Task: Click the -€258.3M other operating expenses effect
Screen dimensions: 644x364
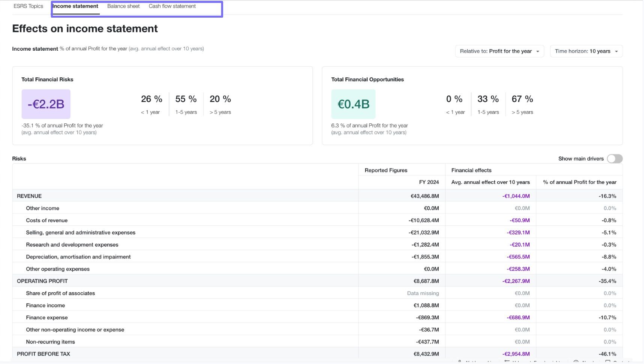Action: pyautogui.click(x=518, y=269)
